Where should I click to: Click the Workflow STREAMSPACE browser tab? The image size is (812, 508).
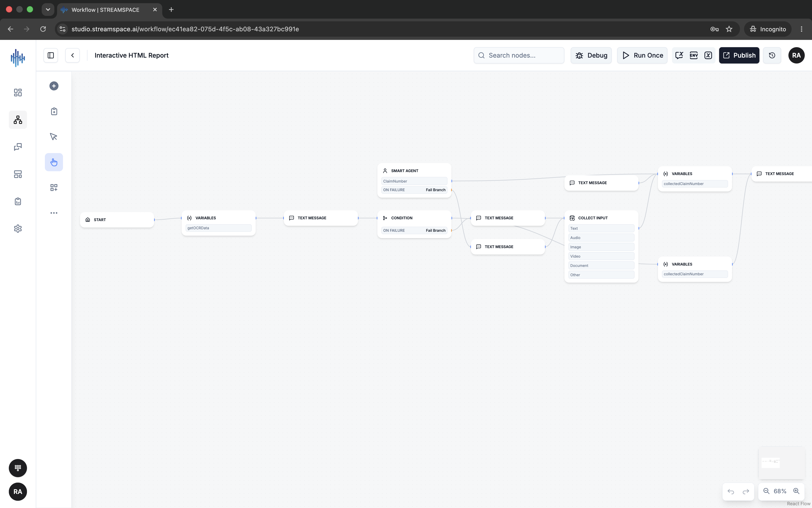(x=109, y=10)
